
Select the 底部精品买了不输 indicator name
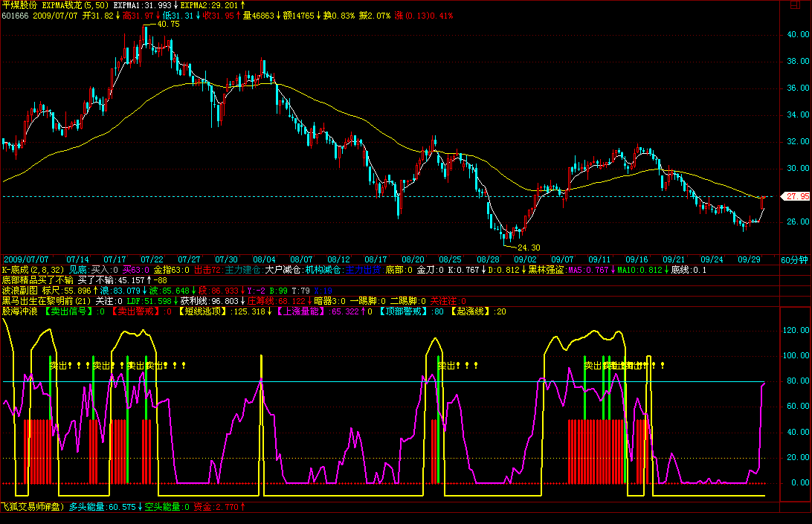click(x=38, y=280)
